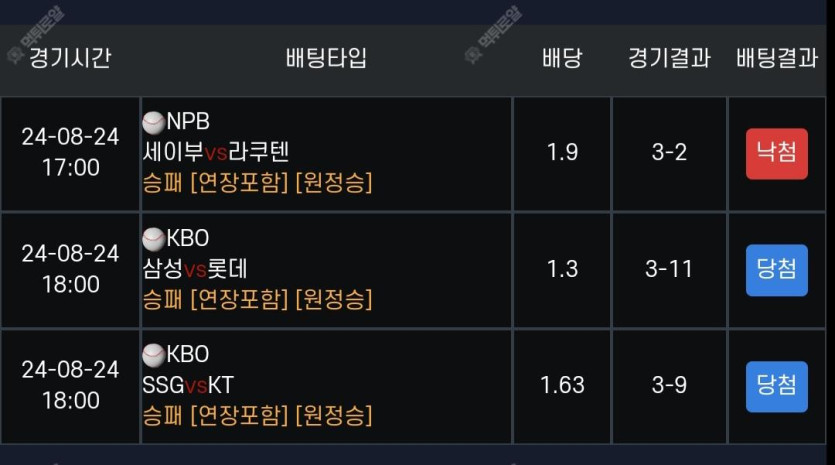Click the 3-11 game result cell
This screenshot has width=835, height=465.
coord(669,270)
